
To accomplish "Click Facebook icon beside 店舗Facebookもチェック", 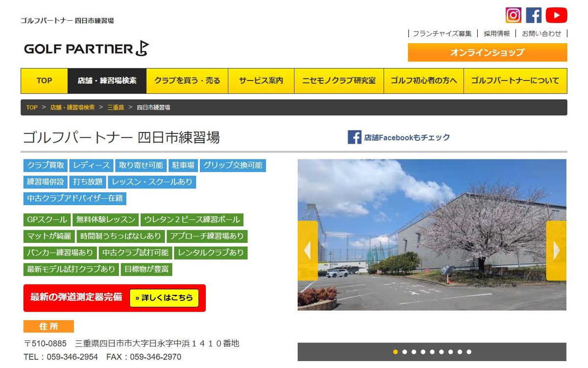I will (354, 137).
